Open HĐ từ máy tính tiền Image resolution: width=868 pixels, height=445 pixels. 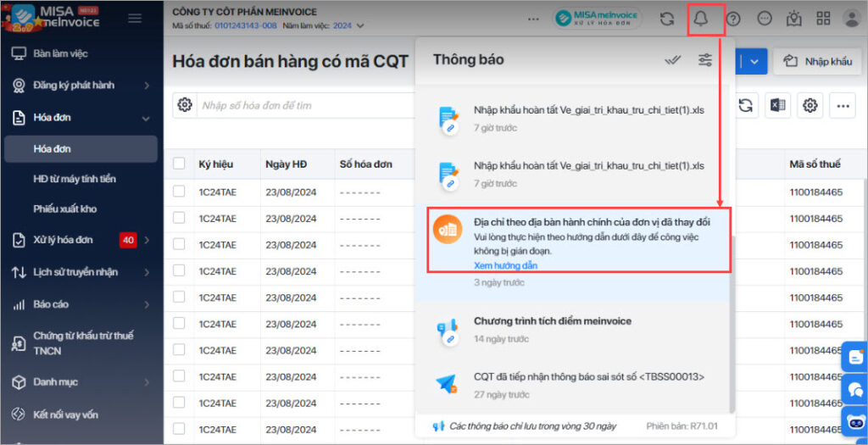click(x=75, y=179)
